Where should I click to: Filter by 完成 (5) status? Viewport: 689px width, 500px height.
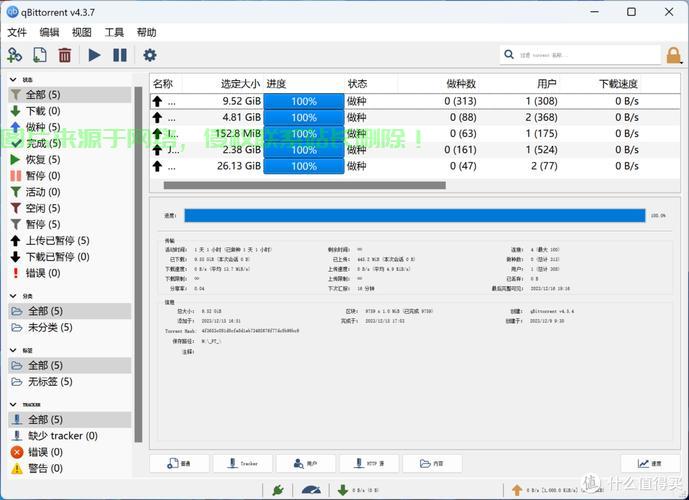[69, 143]
